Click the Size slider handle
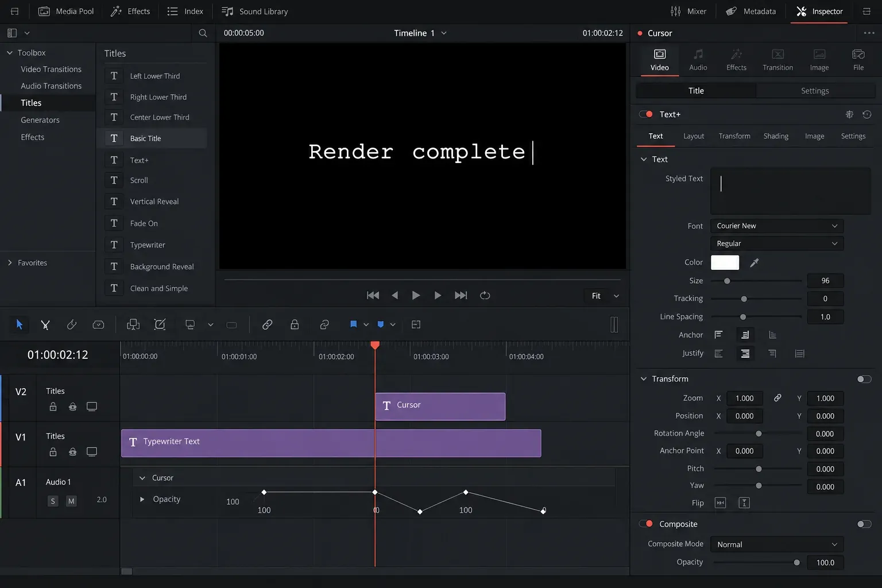Image resolution: width=882 pixels, height=588 pixels. [727, 281]
